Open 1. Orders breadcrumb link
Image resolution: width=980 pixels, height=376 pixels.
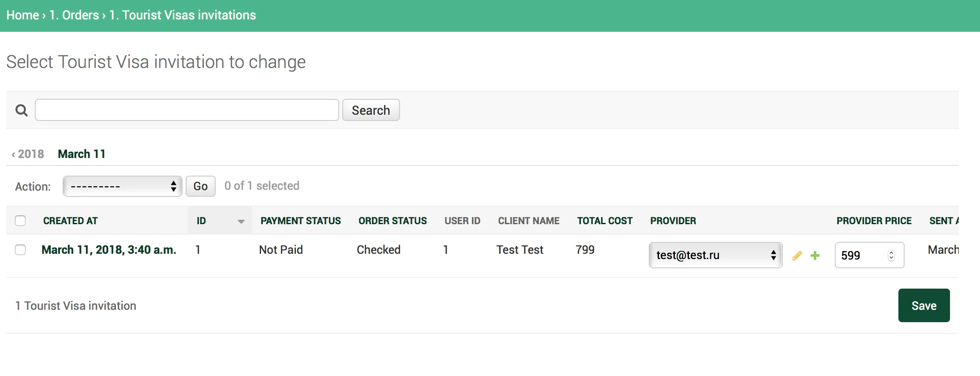pyautogui.click(x=74, y=15)
